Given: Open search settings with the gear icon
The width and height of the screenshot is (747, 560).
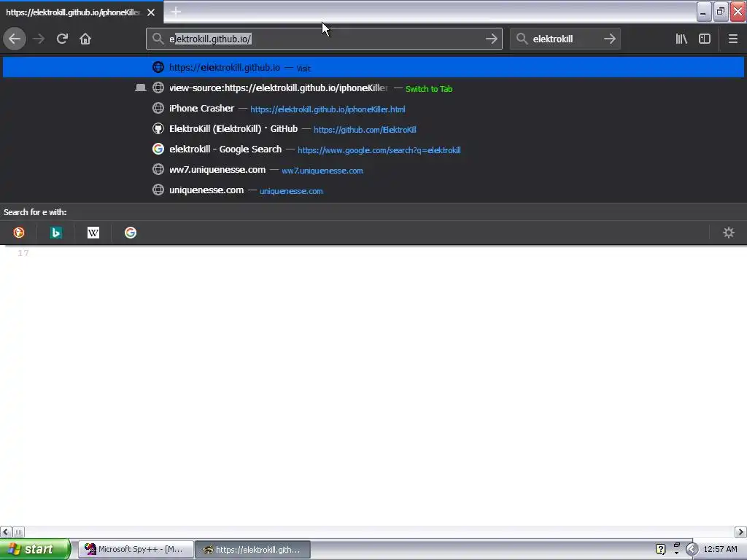Looking at the screenshot, I should point(729,233).
